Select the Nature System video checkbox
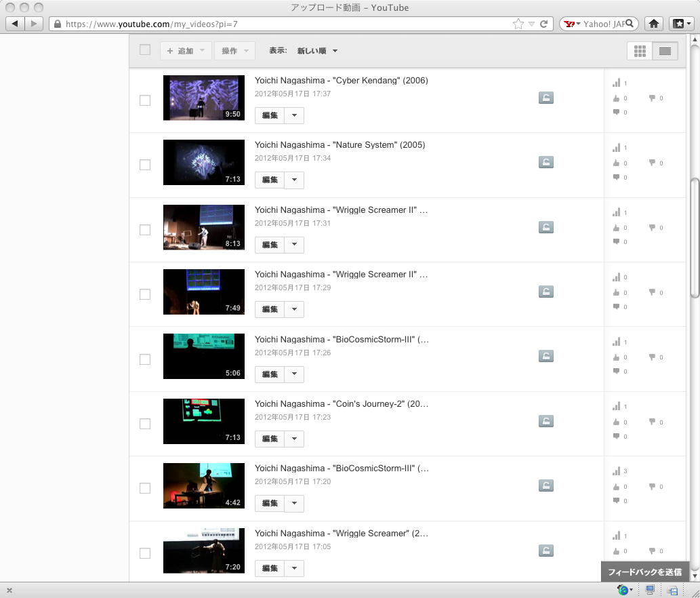This screenshot has height=598, width=700. (145, 165)
